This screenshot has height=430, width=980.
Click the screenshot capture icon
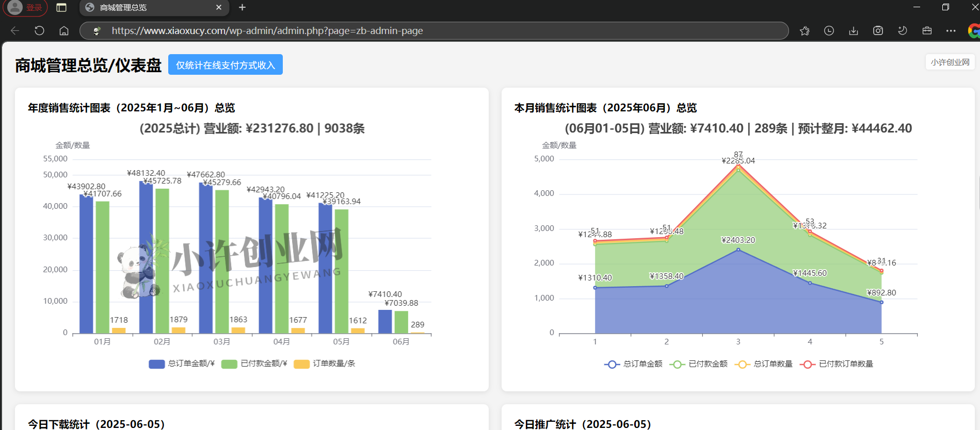pyautogui.click(x=878, y=31)
